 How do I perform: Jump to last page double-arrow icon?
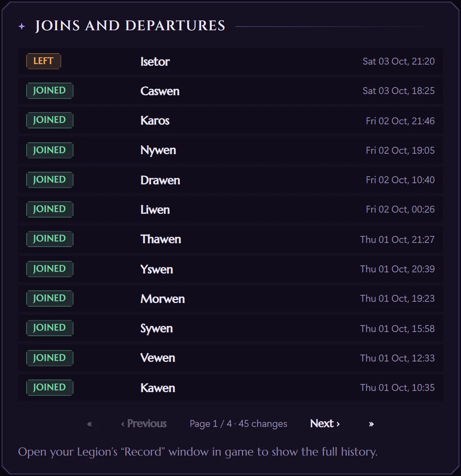coord(371,424)
